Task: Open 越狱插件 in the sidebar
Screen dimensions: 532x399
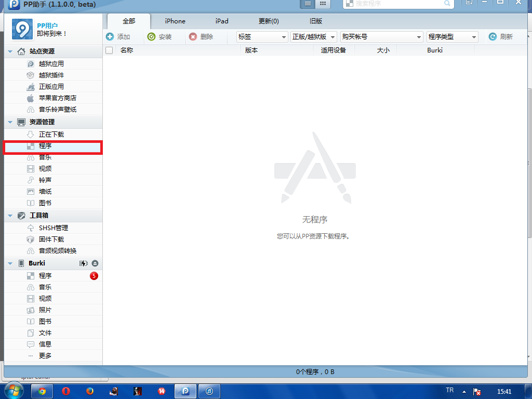Action: [x=53, y=75]
